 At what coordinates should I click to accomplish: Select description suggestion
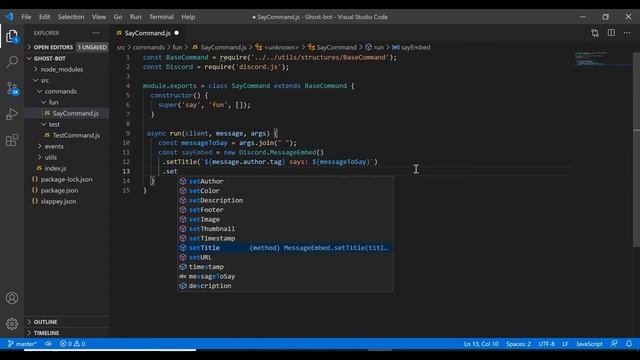click(285, 286)
